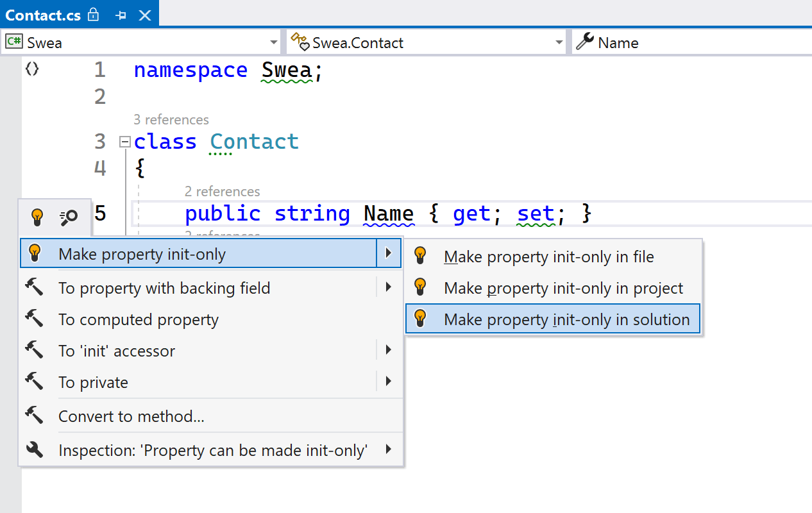Choose the Convert to method menu entry
Screen dimensions: 812x513
[131, 416]
